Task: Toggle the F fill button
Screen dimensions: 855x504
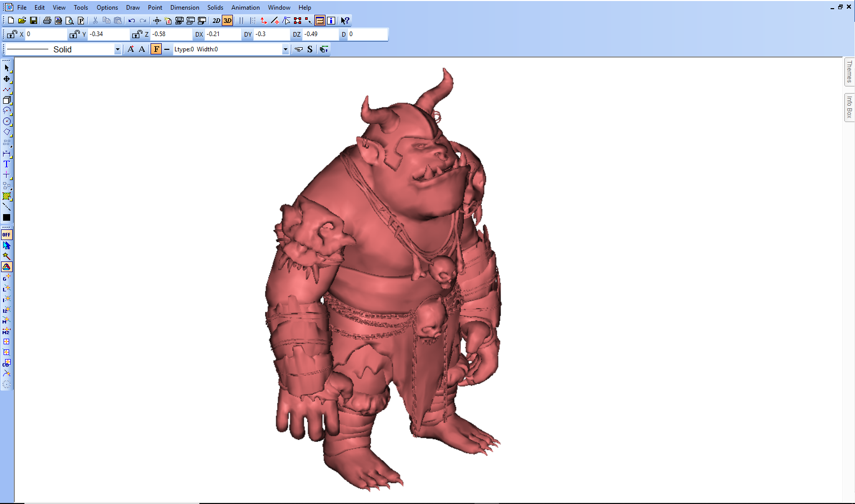Action: tap(156, 49)
